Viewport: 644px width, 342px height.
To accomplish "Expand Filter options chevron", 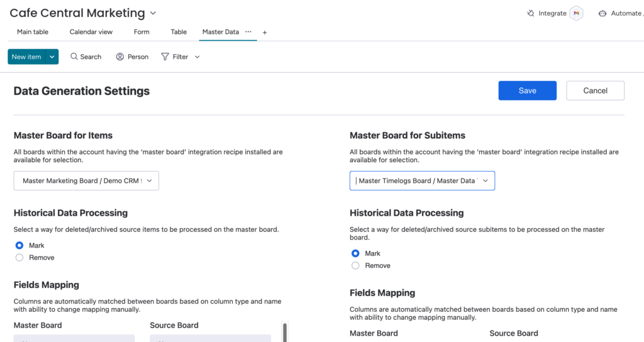I will (197, 57).
